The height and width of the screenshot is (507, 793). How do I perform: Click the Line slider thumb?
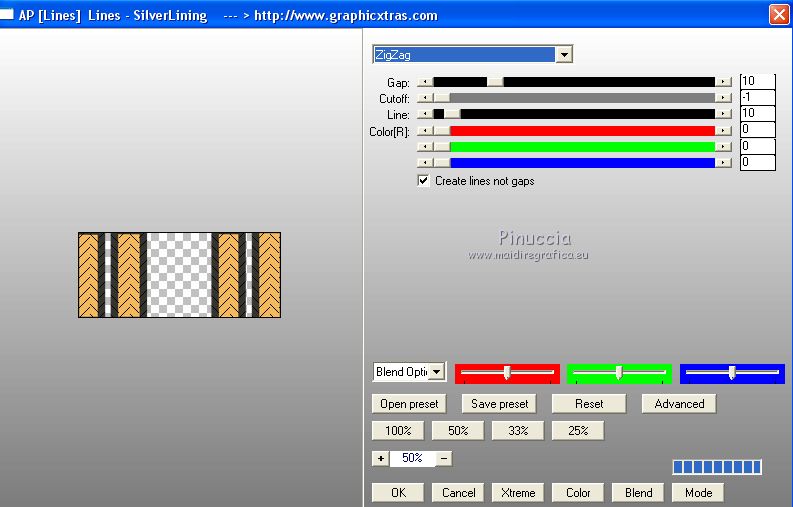point(452,114)
